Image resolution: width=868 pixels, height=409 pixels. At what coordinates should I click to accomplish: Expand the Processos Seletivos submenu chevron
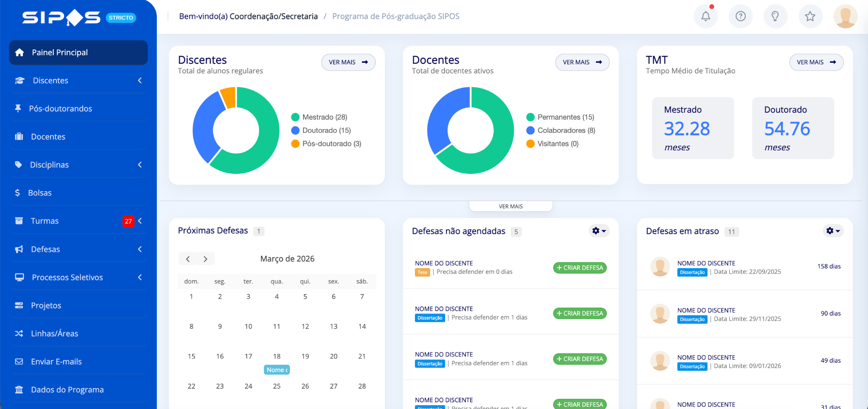140,277
